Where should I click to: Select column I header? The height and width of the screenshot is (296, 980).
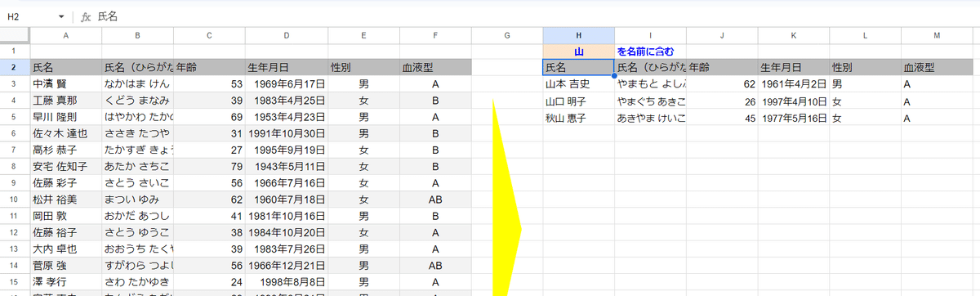coord(651,35)
